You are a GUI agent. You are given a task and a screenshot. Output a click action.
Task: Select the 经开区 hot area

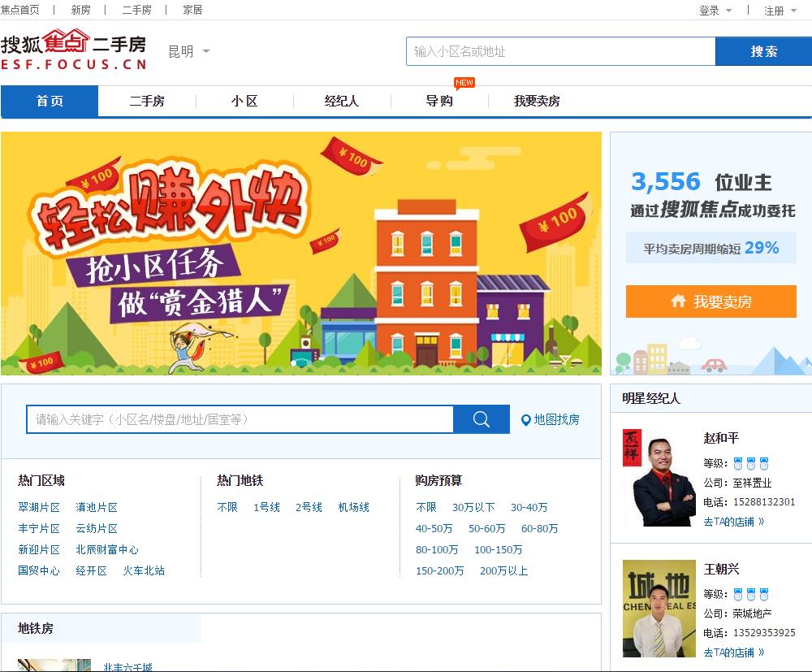point(91,571)
